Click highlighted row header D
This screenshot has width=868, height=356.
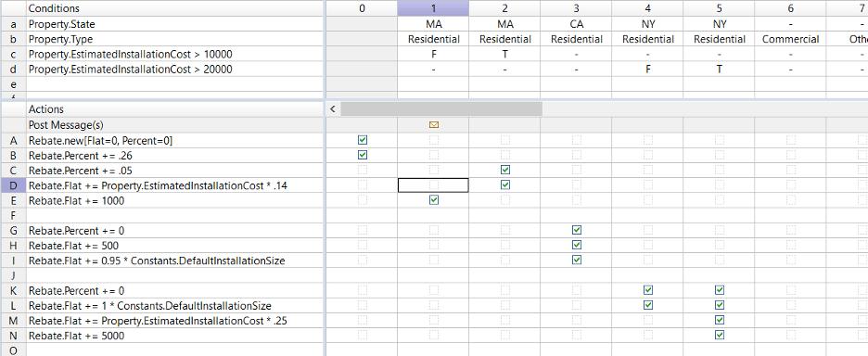13,185
